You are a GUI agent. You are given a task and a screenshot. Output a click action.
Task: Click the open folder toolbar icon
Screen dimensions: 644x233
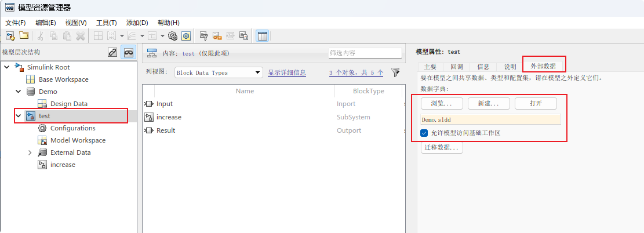tap(24, 36)
